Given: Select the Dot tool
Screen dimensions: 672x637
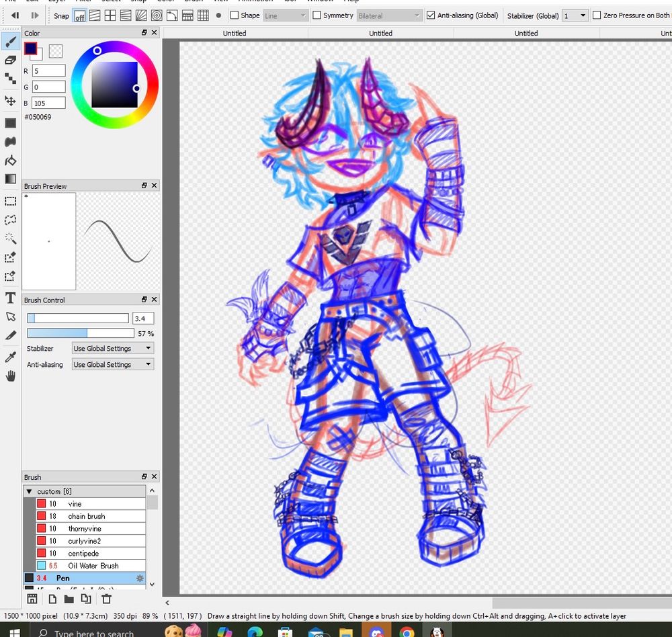Looking at the screenshot, I should (x=10, y=79).
